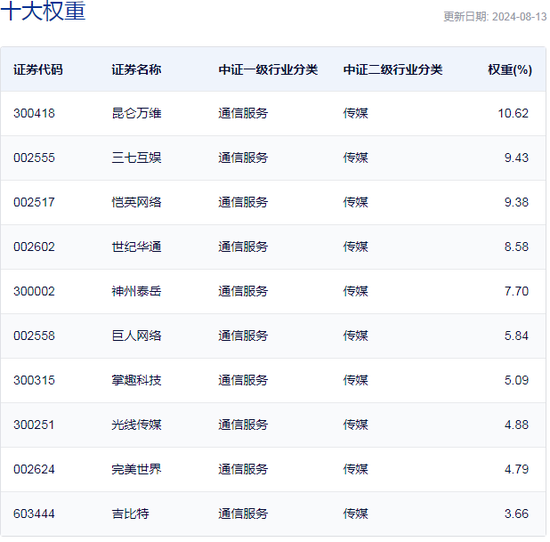
Task: Click 通信服务 in the 昆仑万维 row
Action: coord(243,113)
